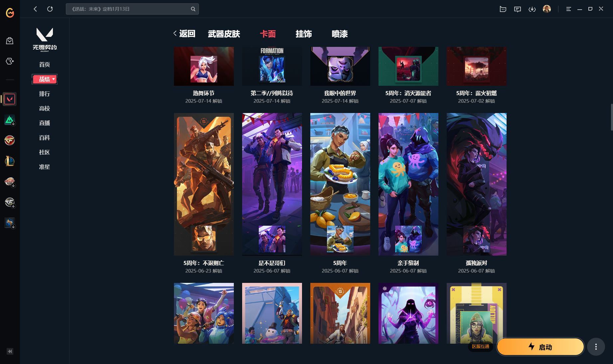Select the Valorant game icon in sidebar

click(x=10, y=99)
